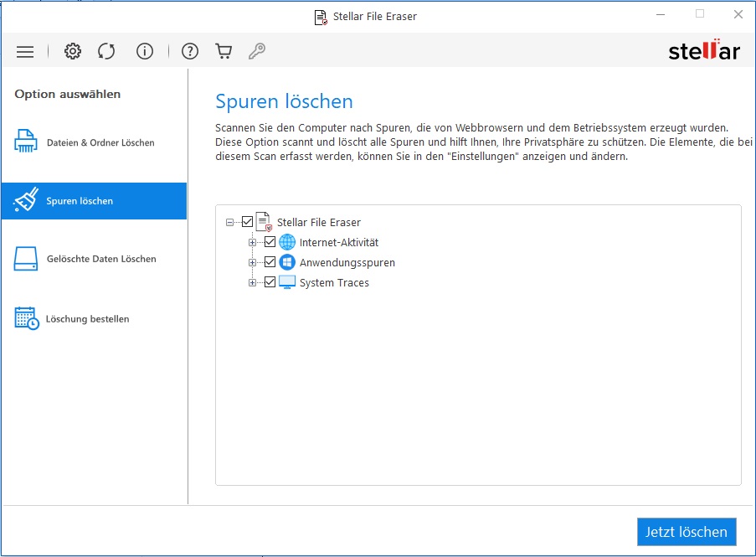Click the info circle icon

[145, 52]
